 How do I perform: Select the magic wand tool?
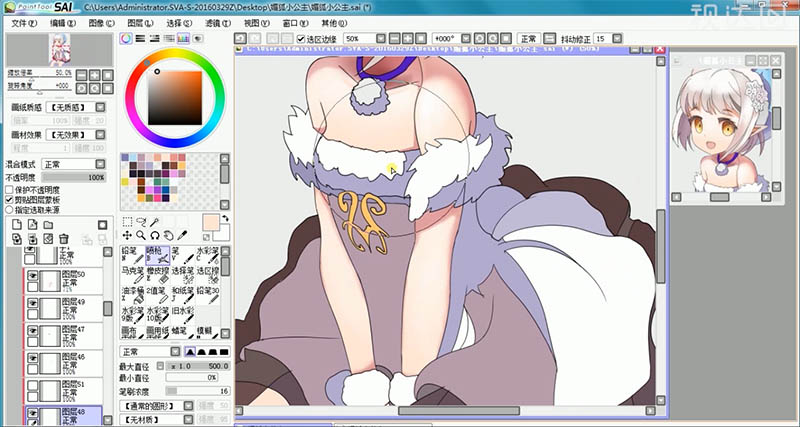154,222
